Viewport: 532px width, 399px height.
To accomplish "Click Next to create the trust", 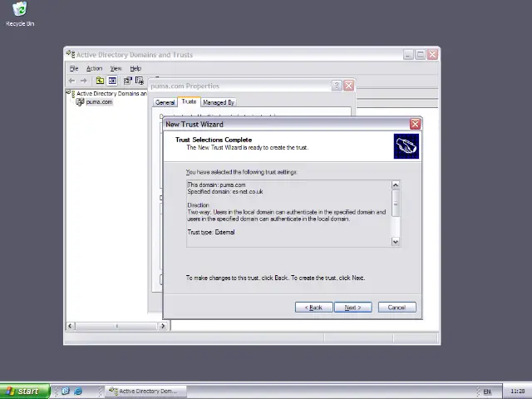I will [x=352, y=308].
